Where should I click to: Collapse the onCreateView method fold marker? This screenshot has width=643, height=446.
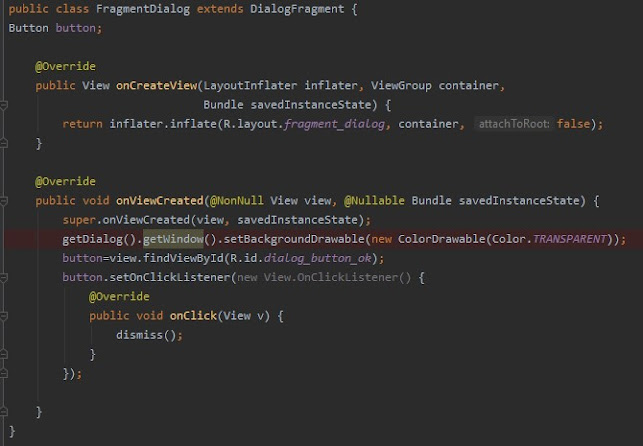5,104
